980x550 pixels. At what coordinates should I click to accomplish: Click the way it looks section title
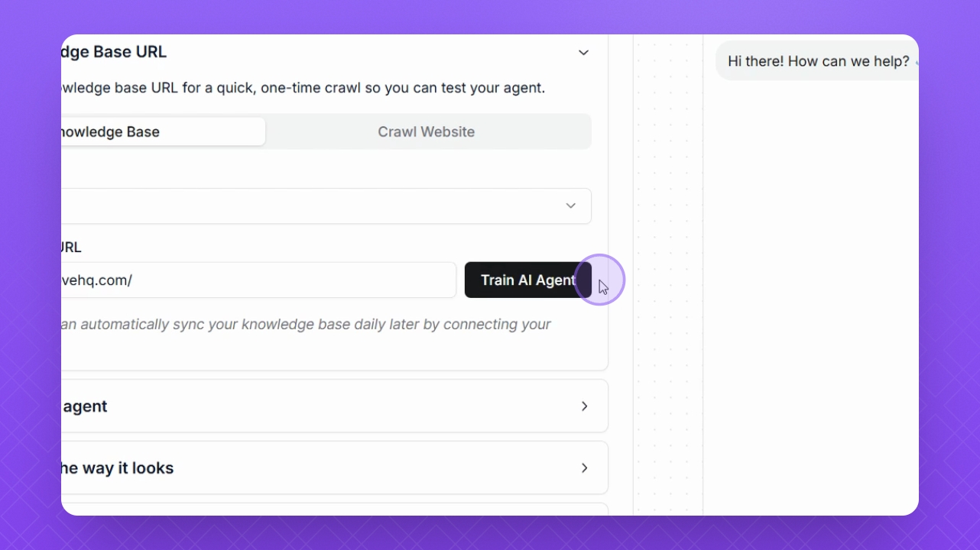118,467
